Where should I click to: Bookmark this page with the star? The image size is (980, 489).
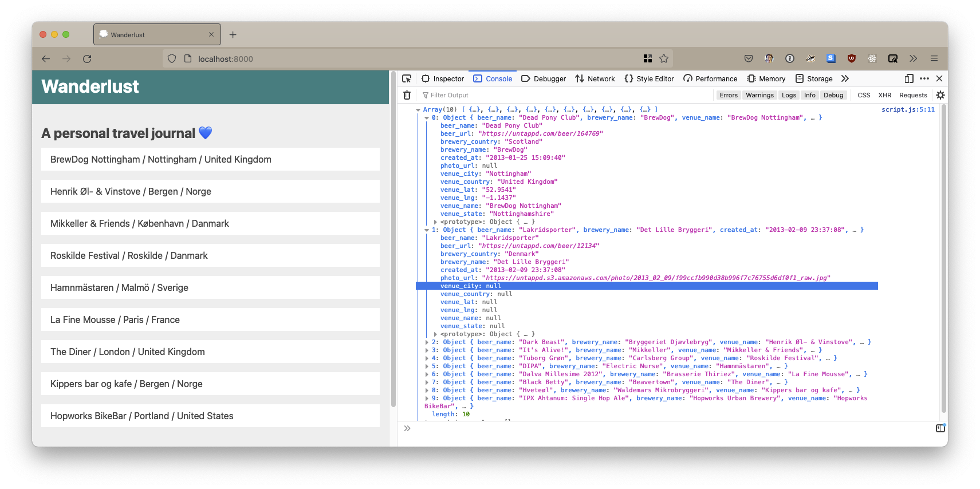click(x=664, y=58)
